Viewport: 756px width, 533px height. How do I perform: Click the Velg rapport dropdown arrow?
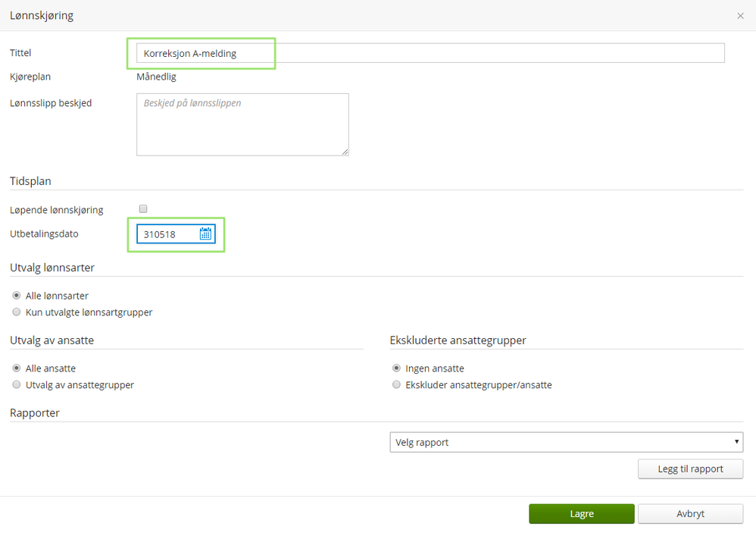[x=737, y=442]
